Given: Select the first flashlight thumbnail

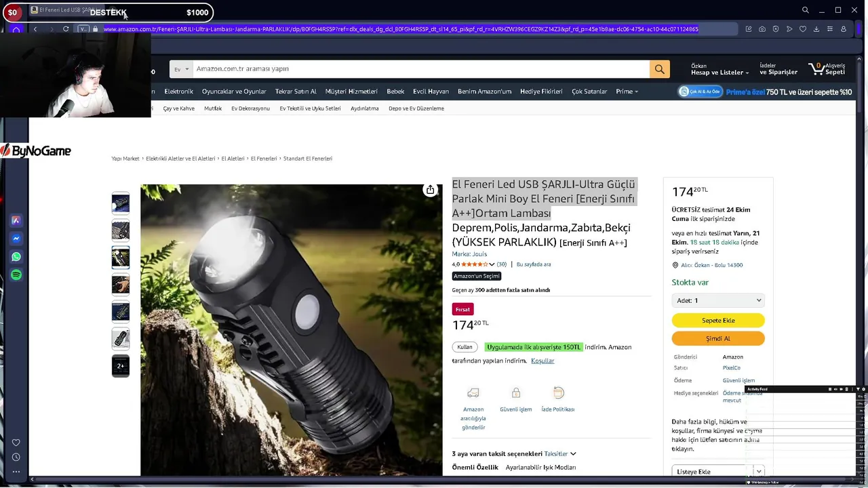Looking at the screenshot, I should click(121, 203).
